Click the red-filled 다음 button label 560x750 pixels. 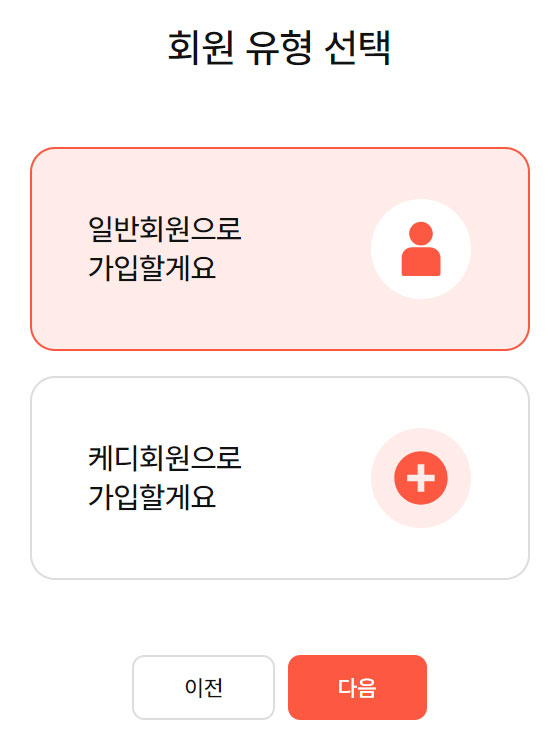click(357, 688)
